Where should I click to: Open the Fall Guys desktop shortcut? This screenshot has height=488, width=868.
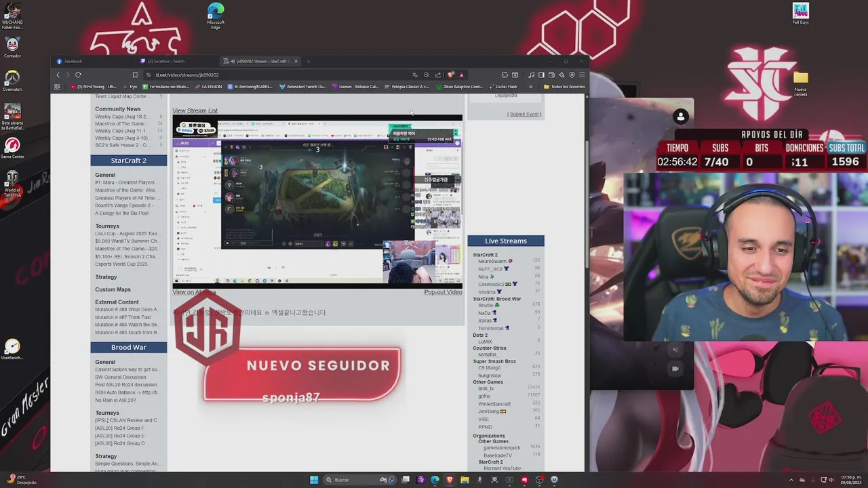click(x=801, y=14)
